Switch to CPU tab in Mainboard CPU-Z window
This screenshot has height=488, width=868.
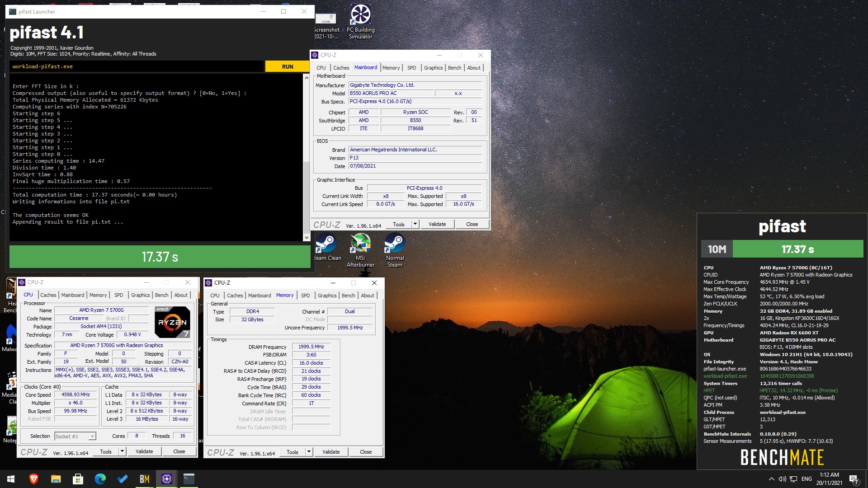point(321,68)
